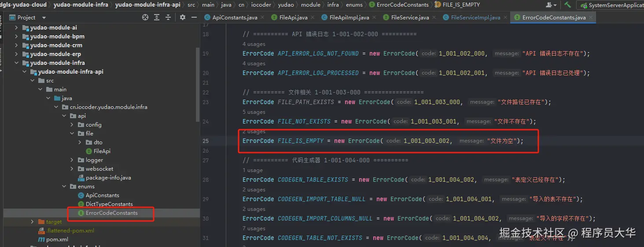Viewport: 644px width, 247px height.
Task: Open Project panel settings gear
Action: [x=183, y=17]
